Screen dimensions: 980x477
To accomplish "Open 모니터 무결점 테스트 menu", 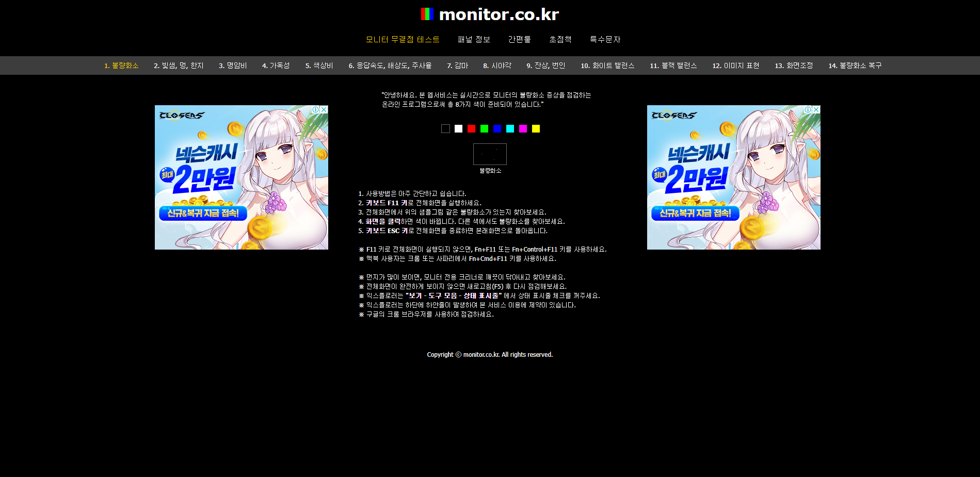I will (x=403, y=39).
